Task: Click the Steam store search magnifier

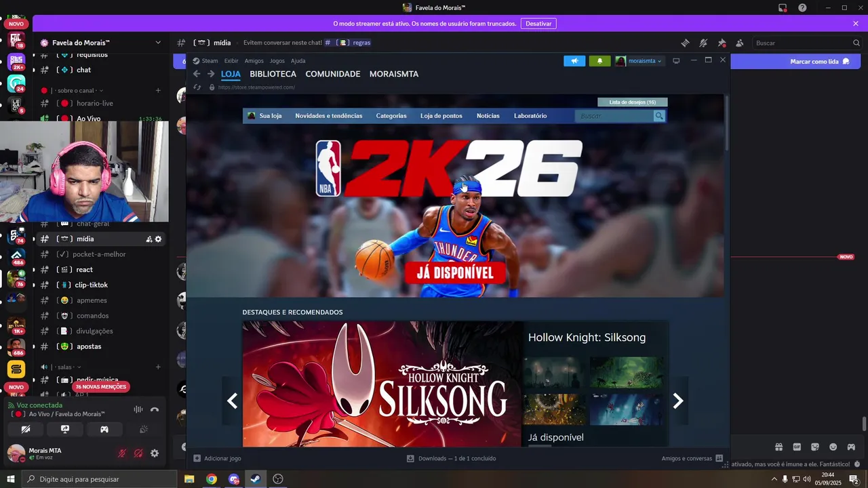Action: 659,116
